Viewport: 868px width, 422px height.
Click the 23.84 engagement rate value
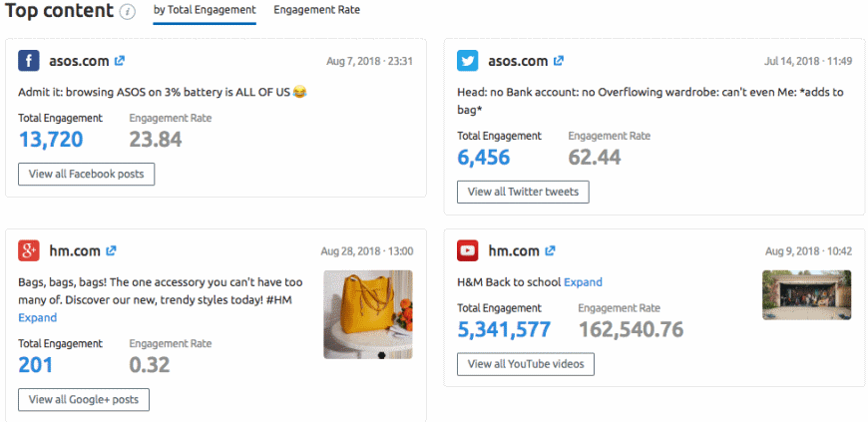pyautogui.click(x=156, y=139)
